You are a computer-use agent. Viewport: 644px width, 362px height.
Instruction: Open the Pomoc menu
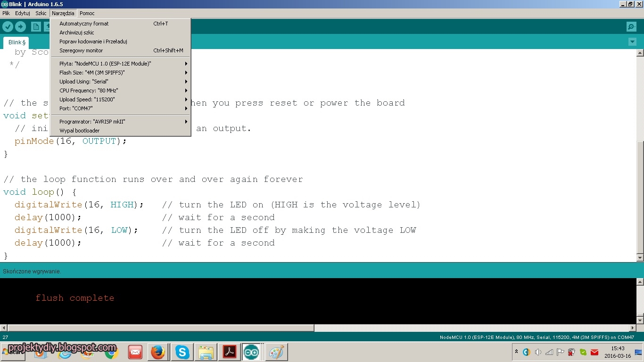[x=87, y=13]
